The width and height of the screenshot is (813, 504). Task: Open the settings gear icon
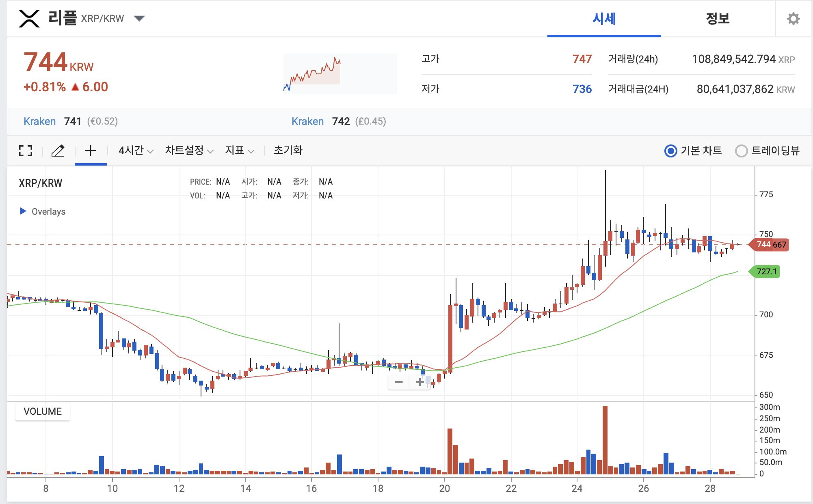pos(793,19)
